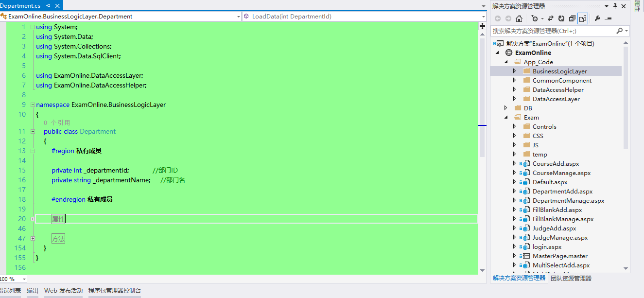Open the Solution Explorer window options dropdown arrow
The image size is (644, 298).
click(607, 6)
